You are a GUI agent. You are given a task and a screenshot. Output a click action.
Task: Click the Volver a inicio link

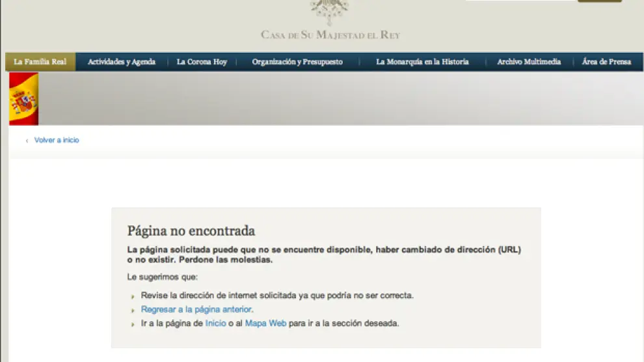point(57,140)
